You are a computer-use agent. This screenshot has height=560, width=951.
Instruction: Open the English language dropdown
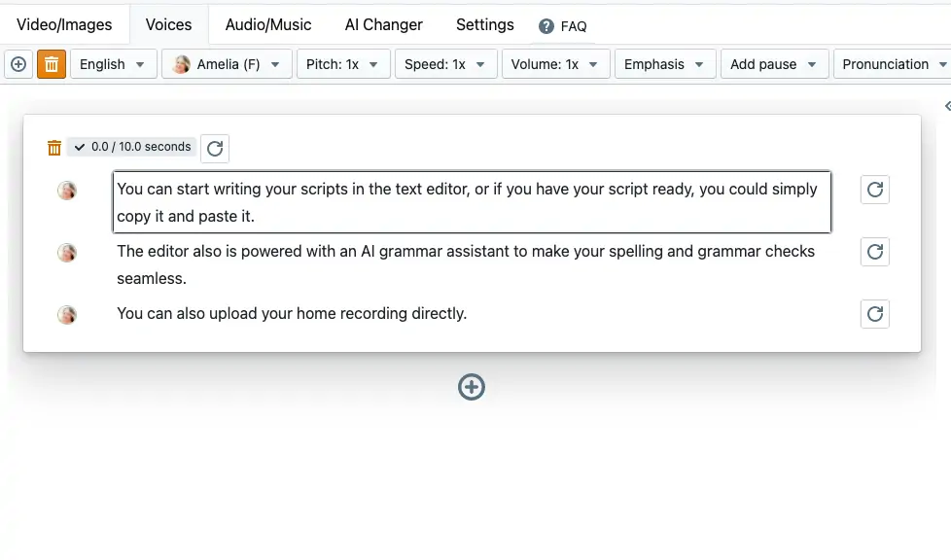click(113, 64)
